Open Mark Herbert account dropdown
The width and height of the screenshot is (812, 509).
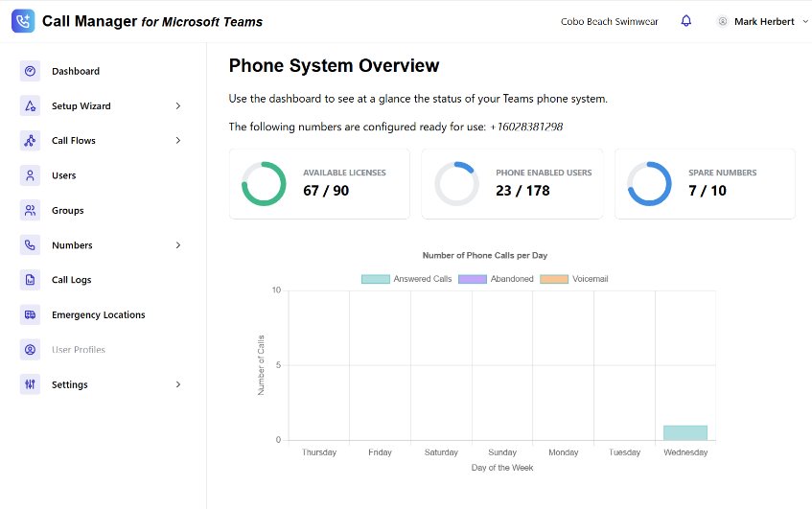click(763, 21)
